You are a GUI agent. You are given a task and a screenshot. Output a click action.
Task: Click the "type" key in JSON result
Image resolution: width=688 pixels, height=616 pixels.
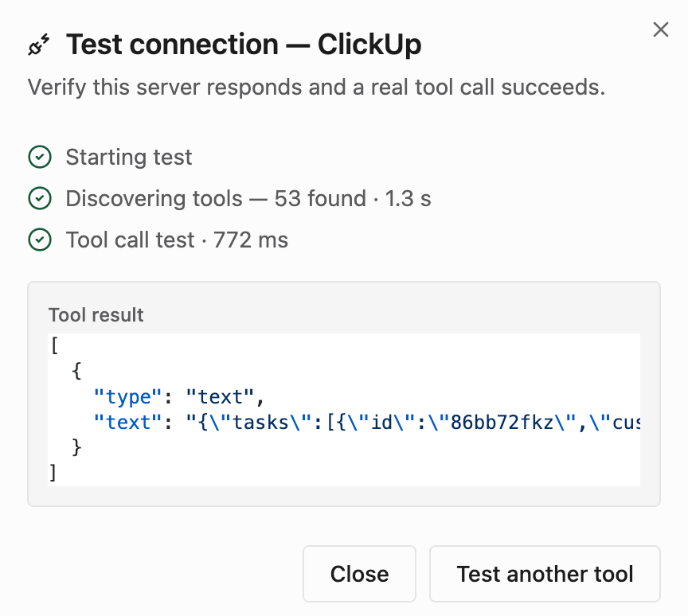pyautogui.click(x=123, y=397)
